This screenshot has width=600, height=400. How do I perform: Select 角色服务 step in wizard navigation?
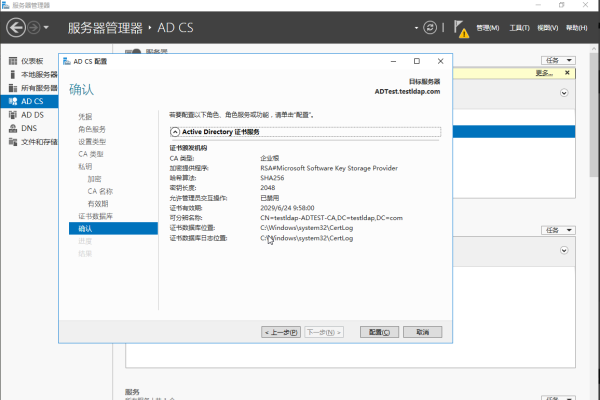point(92,129)
